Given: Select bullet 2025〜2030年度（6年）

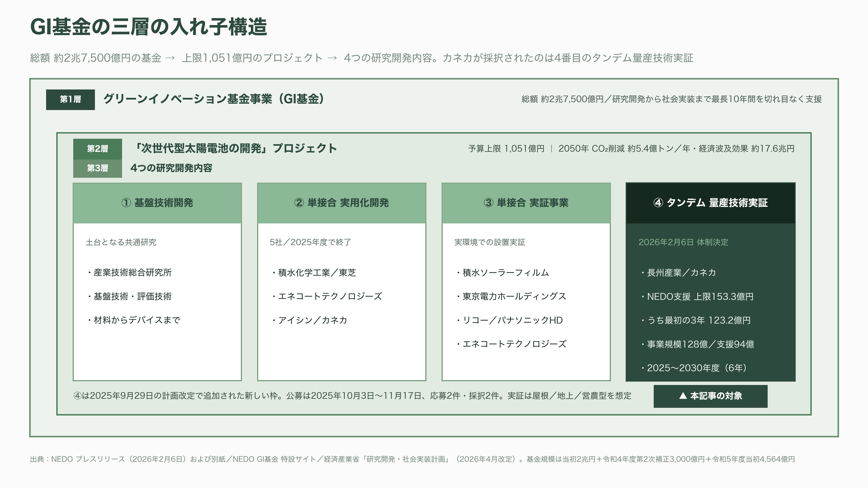Looking at the screenshot, I should 694,368.
